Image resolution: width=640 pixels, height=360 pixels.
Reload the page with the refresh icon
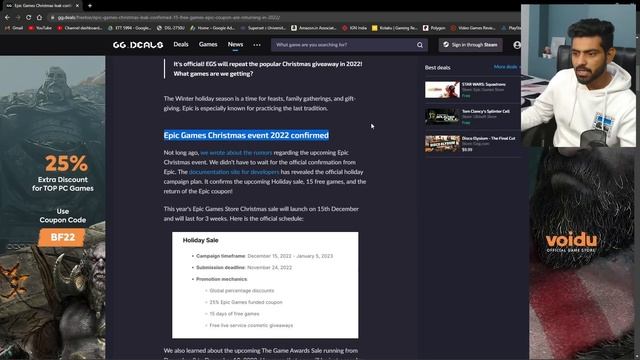point(28,18)
